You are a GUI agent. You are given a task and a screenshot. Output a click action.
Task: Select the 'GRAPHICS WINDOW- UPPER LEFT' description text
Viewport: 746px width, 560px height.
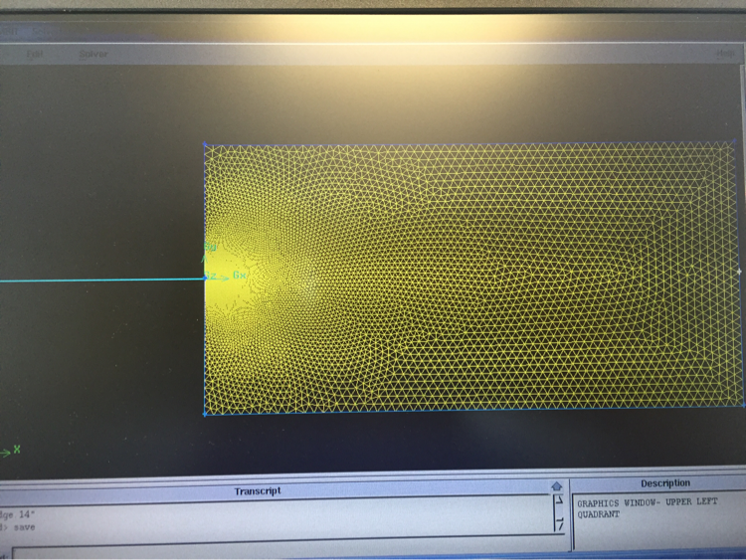pos(648,502)
